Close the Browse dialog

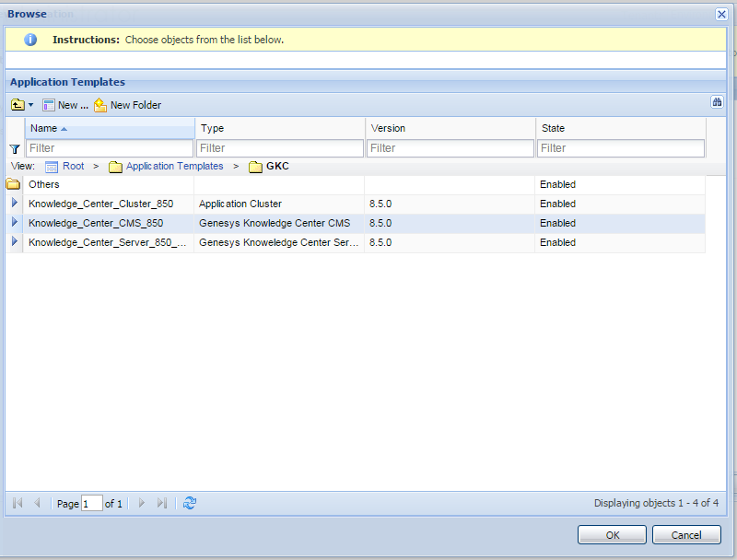[x=721, y=15]
